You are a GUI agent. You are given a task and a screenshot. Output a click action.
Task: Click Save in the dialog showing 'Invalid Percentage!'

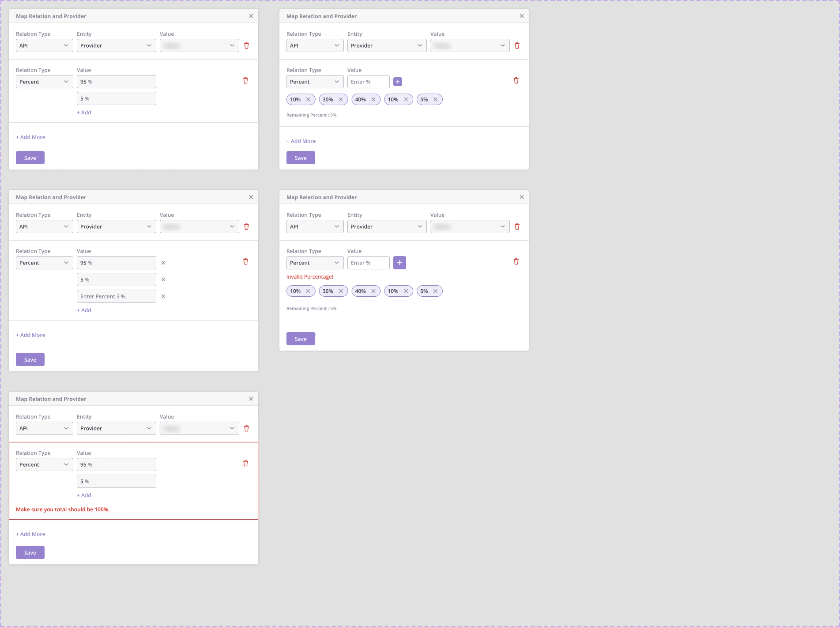click(301, 339)
